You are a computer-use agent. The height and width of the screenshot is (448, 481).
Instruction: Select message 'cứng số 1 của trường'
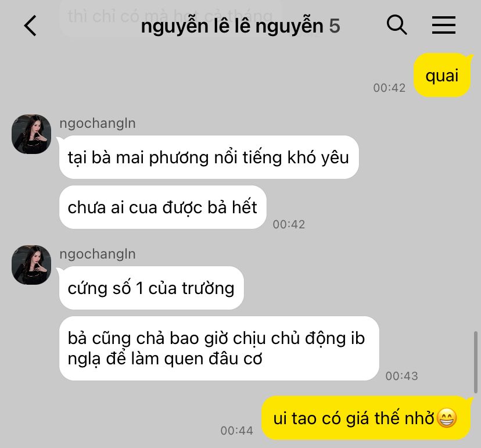(x=151, y=288)
